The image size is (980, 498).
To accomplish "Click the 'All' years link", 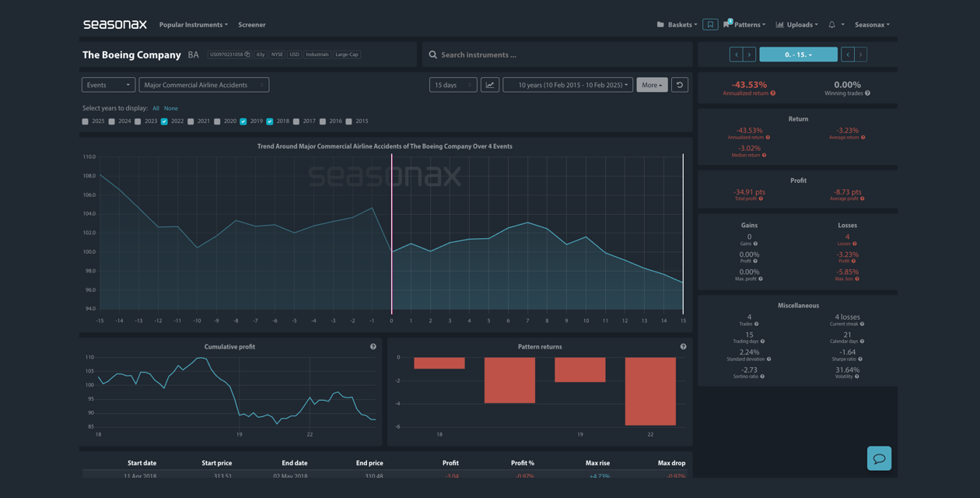I will pos(156,108).
